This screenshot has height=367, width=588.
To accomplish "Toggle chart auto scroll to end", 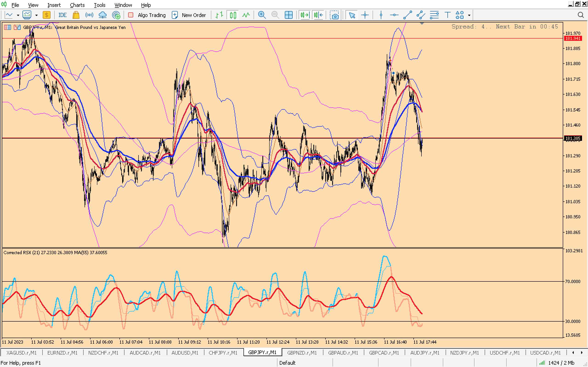I will pyautogui.click(x=304, y=15).
